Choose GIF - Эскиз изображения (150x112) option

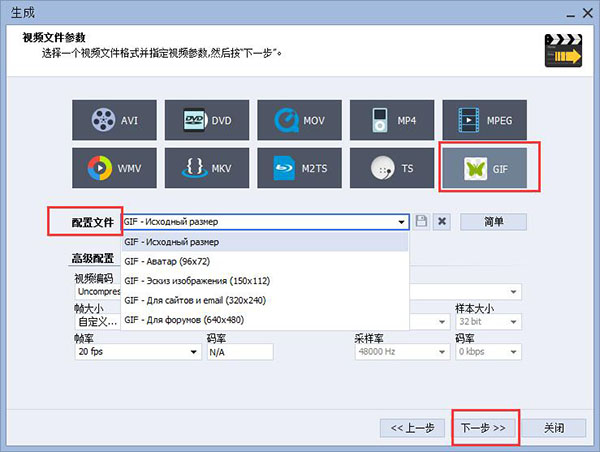[265, 281]
